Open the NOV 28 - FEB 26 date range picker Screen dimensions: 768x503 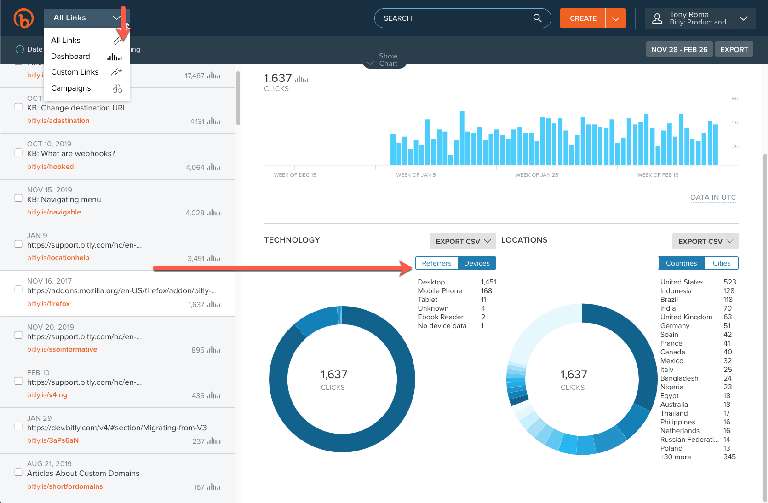click(679, 49)
